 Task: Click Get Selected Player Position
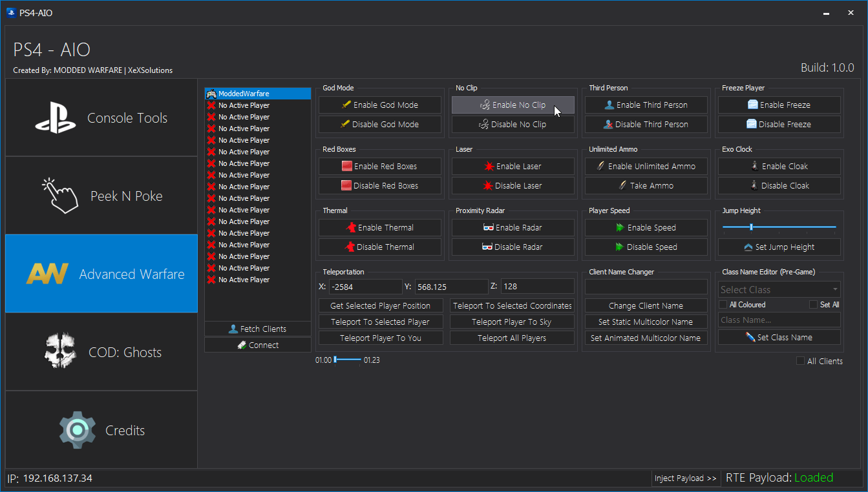(380, 305)
